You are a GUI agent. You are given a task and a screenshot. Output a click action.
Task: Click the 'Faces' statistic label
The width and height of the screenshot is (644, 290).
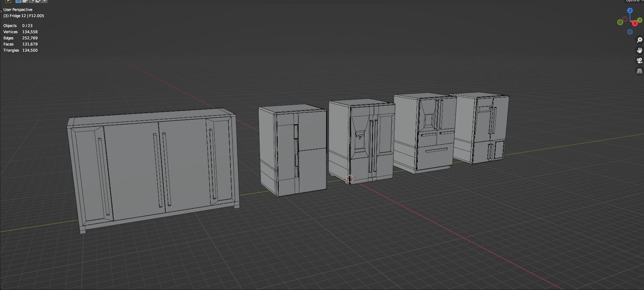pyautogui.click(x=9, y=44)
